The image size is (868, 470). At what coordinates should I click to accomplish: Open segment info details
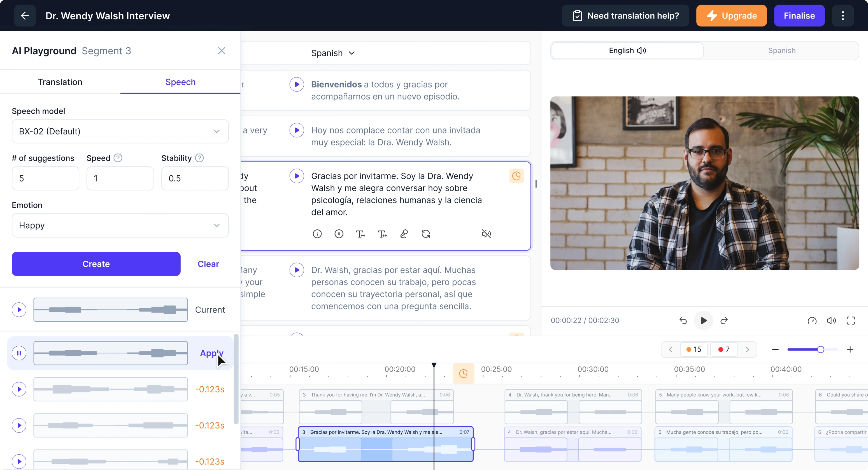pyautogui.click(x=317, y=233)
